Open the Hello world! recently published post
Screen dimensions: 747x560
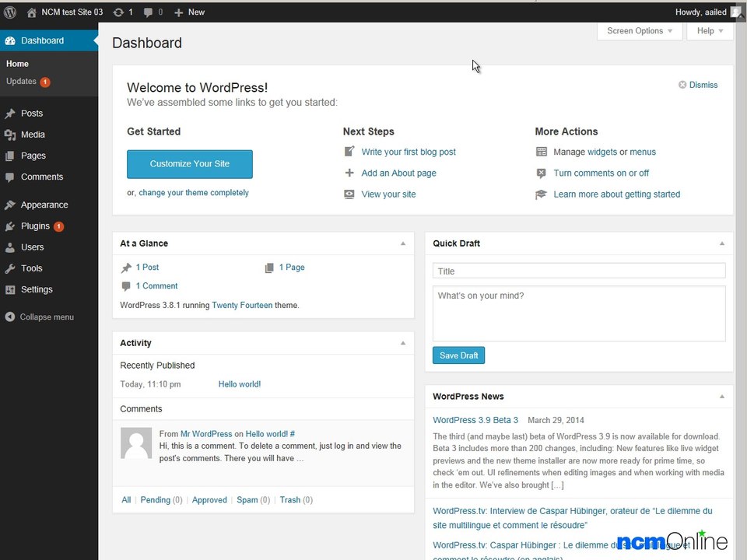(x=239, y=384)
